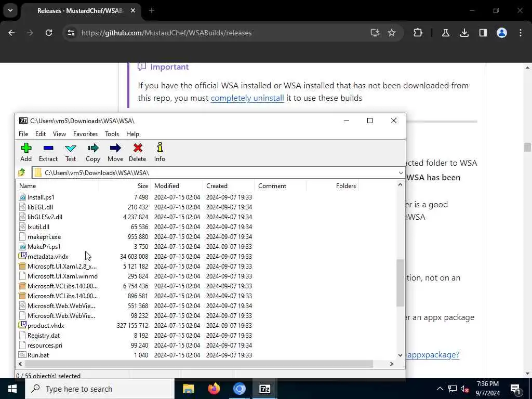Bookmark this page with the star icon
532x399 pixels.
click(392, 33)
